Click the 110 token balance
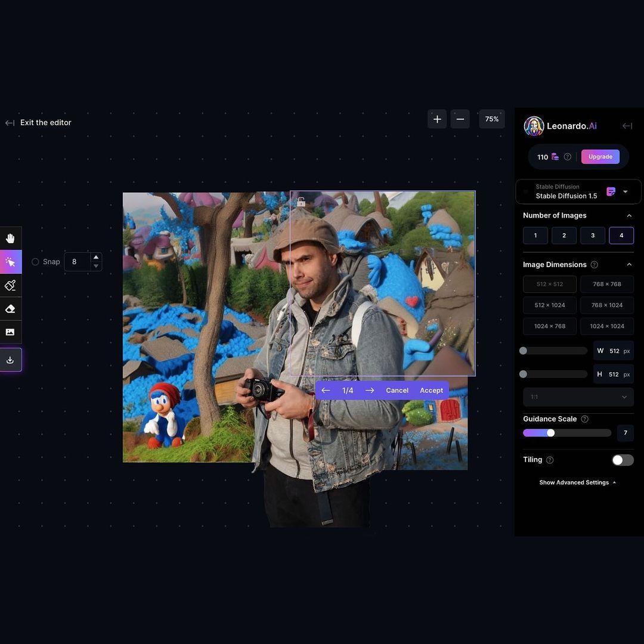 pyautogui.click(x=542, y=157)
